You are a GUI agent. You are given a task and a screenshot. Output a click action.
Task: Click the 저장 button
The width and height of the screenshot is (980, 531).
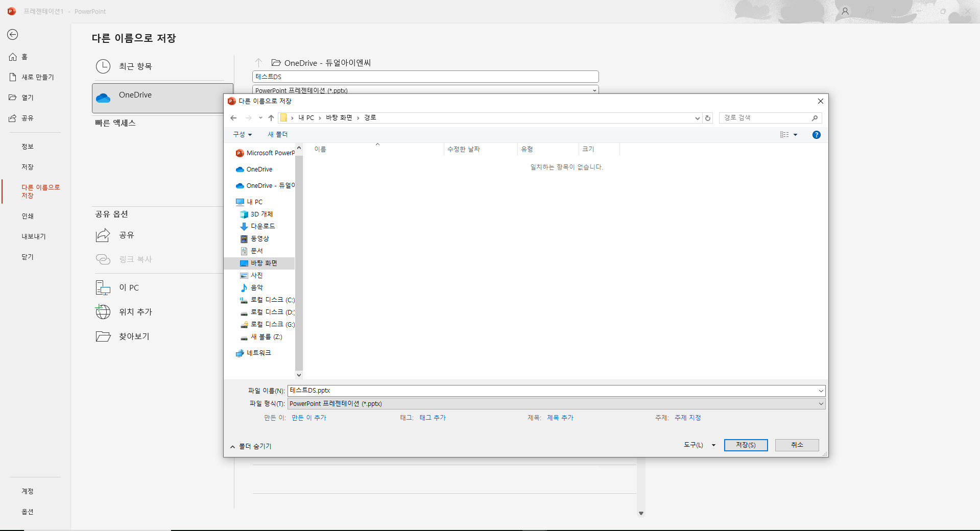[746, 445]
